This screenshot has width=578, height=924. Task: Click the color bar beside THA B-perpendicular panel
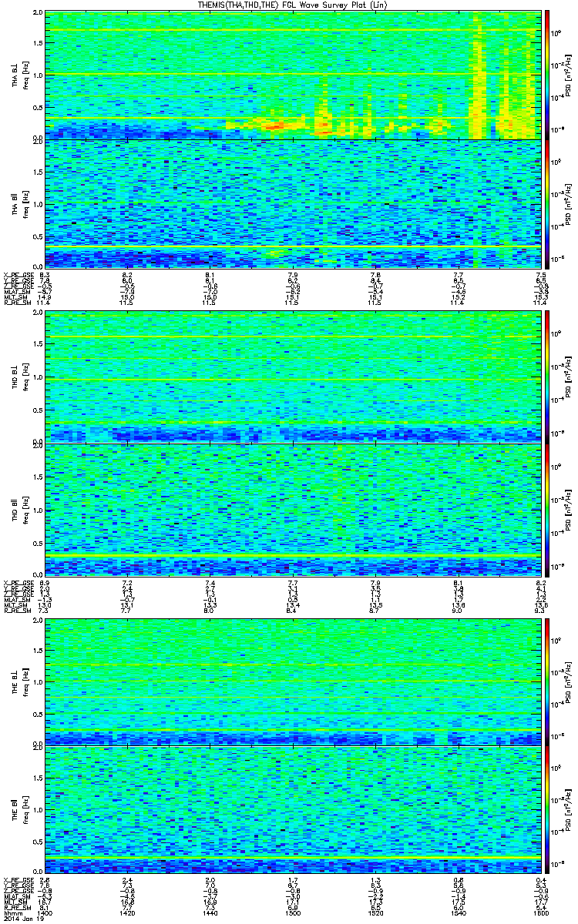[548, 75]
